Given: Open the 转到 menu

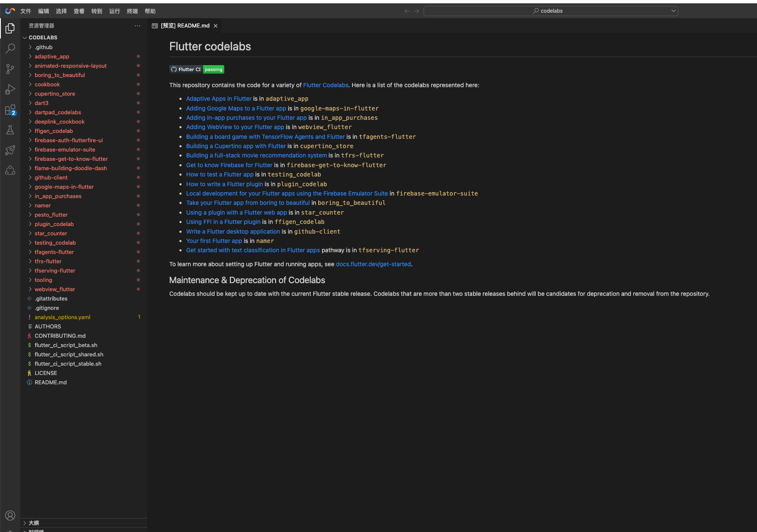Looking at the screenshot, I should point(97,11).
